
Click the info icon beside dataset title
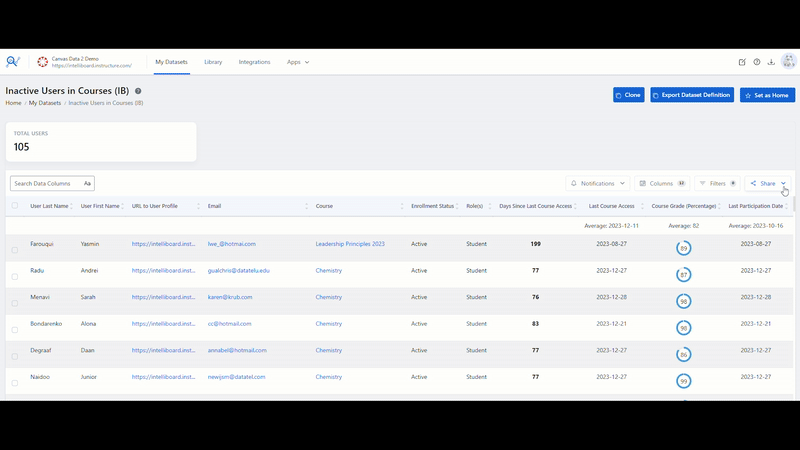138,91
